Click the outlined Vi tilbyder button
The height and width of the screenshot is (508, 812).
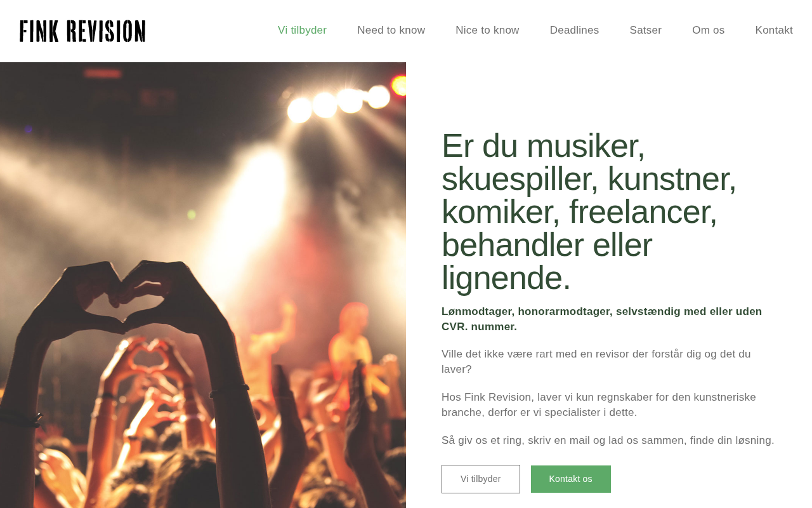tap(481, 479)
